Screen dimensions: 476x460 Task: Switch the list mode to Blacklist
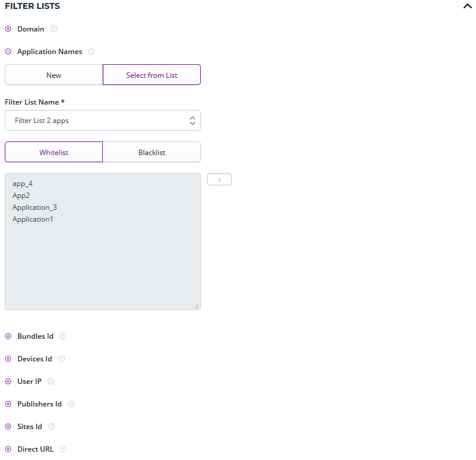point(152,152)
